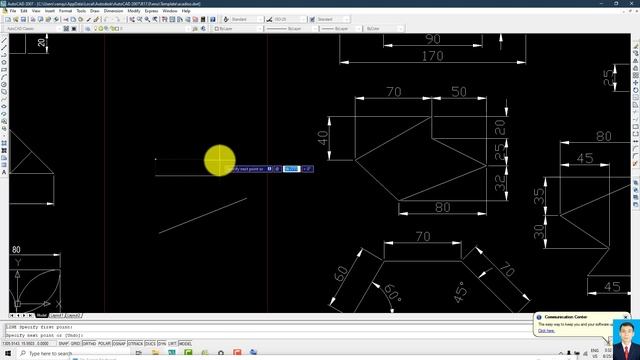The width and height of the screenshot is (640, 360).
Task: Switch to the Layout2 tab
Action: pos(73,316)
